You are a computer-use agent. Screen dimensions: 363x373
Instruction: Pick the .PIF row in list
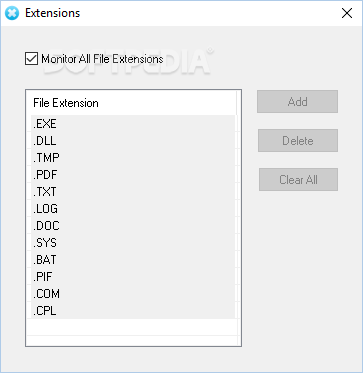133,277
